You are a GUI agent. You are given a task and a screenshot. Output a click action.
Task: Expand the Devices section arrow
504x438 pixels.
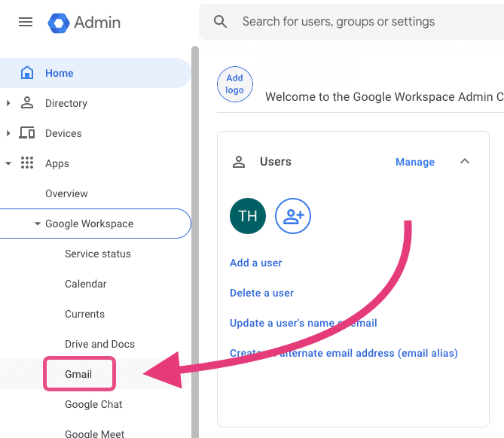pos(8,133)
